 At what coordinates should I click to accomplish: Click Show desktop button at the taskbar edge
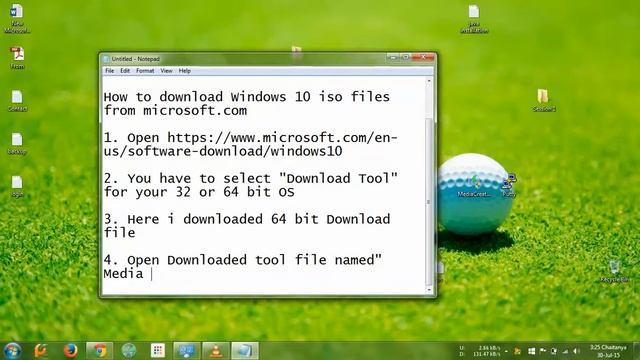[x=636, y=351]
